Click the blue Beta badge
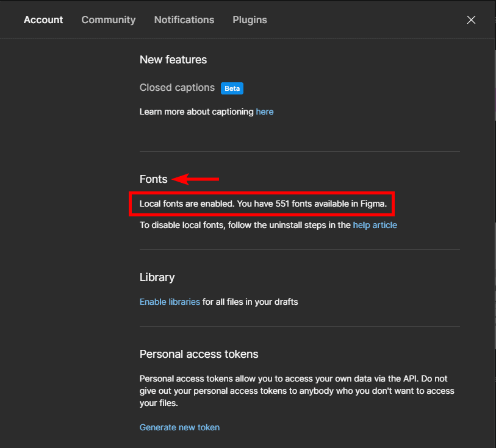Screen dimensions: 496x448 (x=232, y=88)
